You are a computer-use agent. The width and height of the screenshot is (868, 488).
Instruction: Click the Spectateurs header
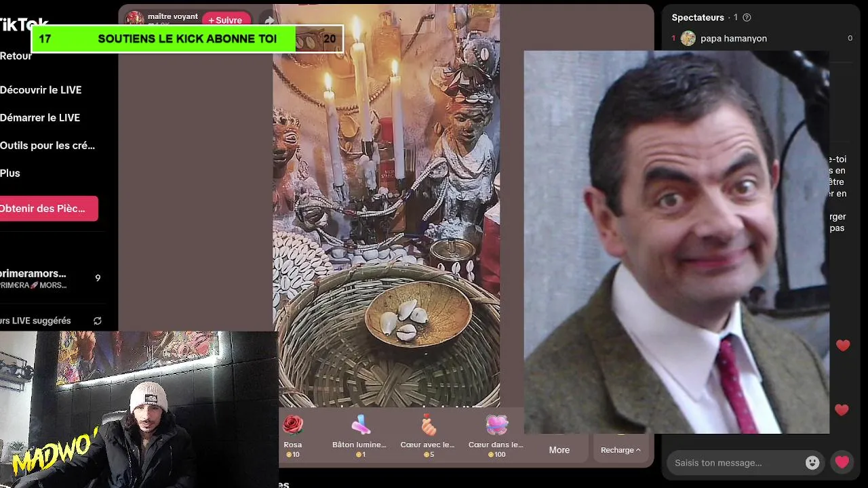pos(698,18)
